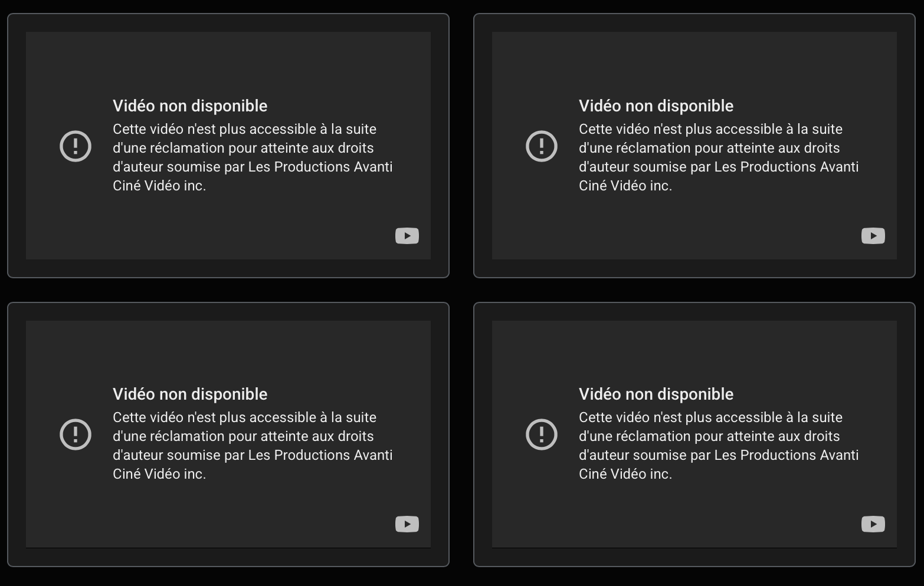924x586 pixels.
Task: Click the copyright claim message in the bottom-right video
Action: pyautogui.click(x=719, y=446)
